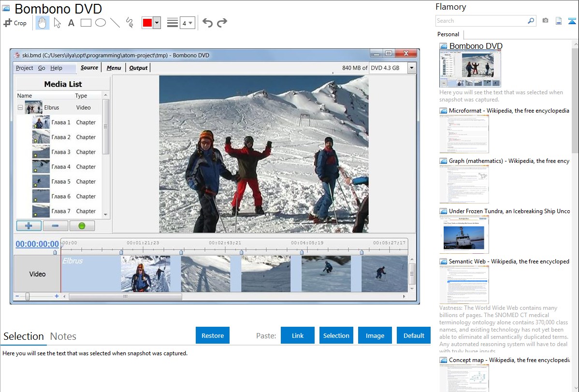Open the Personal tab in Flamory
The height and width of the screenshot is (392, 579).
448,34
